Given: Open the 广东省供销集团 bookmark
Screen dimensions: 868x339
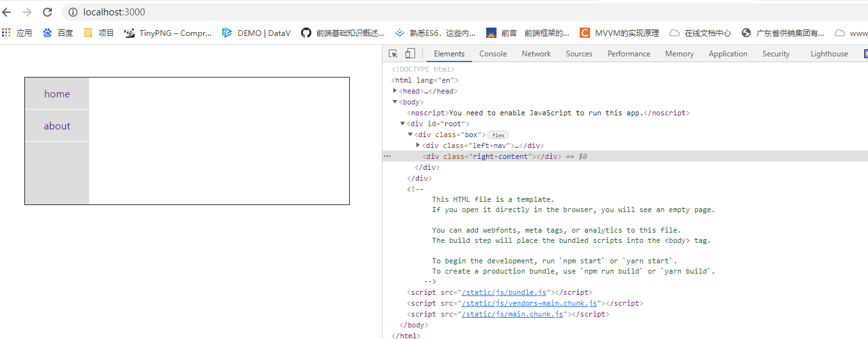Looking at the screenshot, I should point(783,33).
